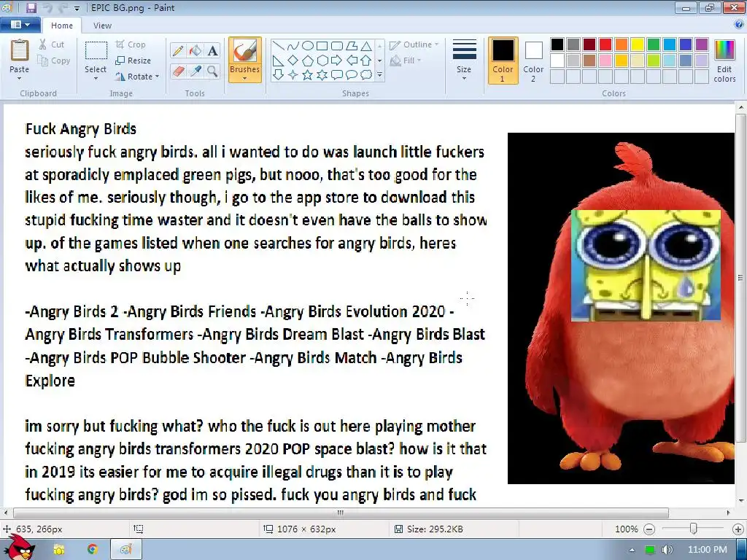Select the Text tool
Screen dimensions: 747x560
(x=212, y=51)
